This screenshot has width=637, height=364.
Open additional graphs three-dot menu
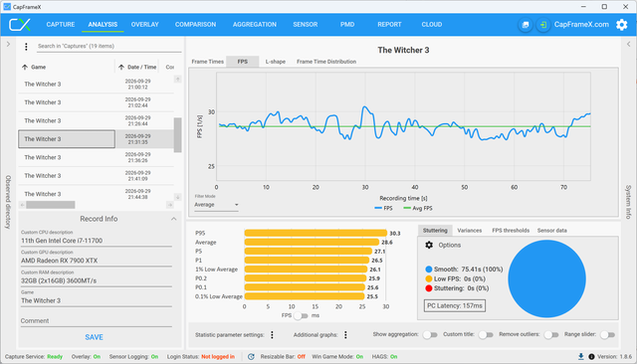click(x=345, y=335)
